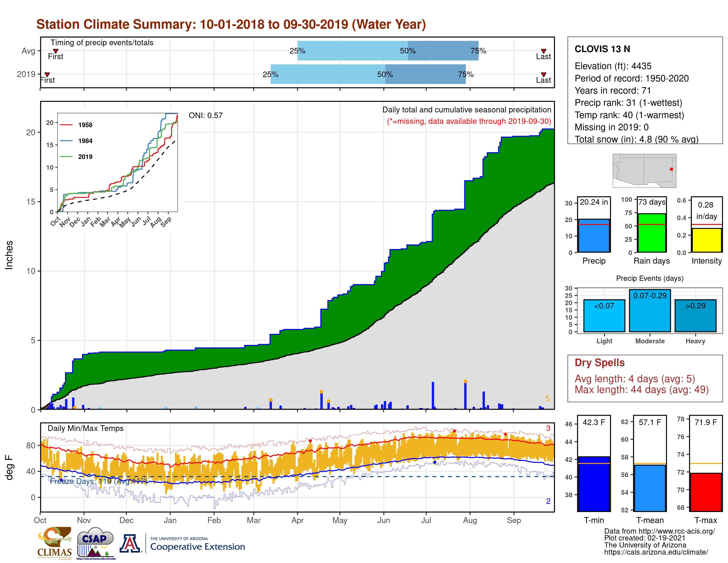
Task: Click the Avg 25%-50% light blue bar
Action: click(x=352, y=51)
